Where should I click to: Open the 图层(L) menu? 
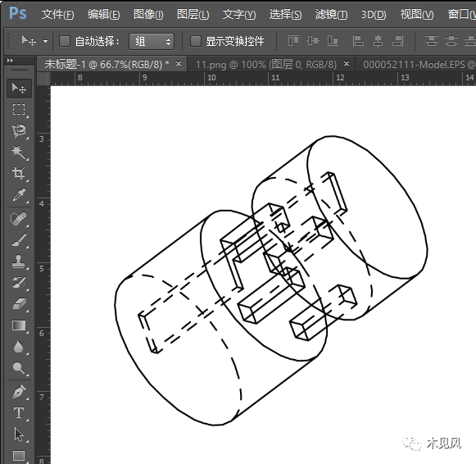(193, 14)
